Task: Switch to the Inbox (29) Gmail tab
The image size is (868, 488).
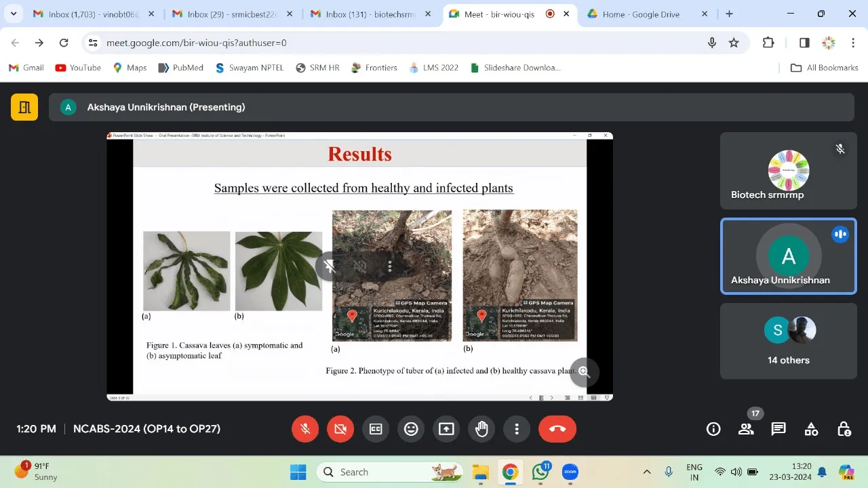Action: click(231, 14)
